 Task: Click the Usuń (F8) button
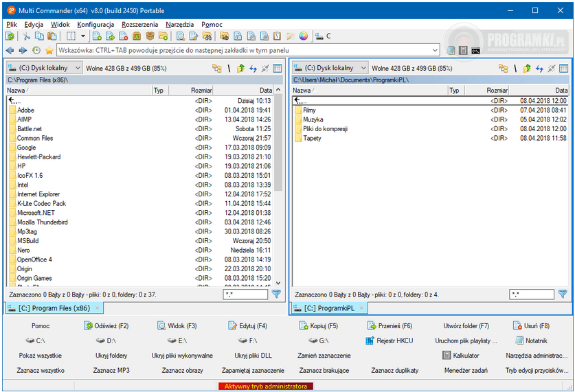(x=531, y=325)
